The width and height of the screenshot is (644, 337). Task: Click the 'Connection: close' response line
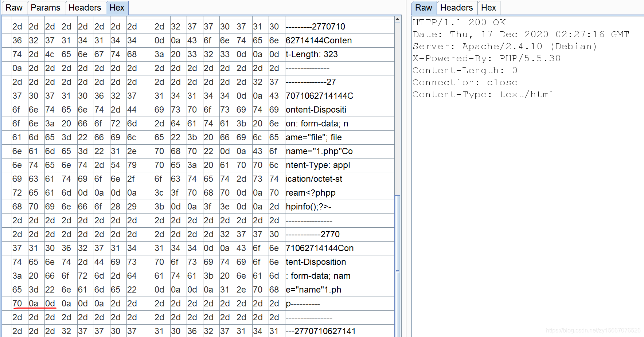(465, 82)
